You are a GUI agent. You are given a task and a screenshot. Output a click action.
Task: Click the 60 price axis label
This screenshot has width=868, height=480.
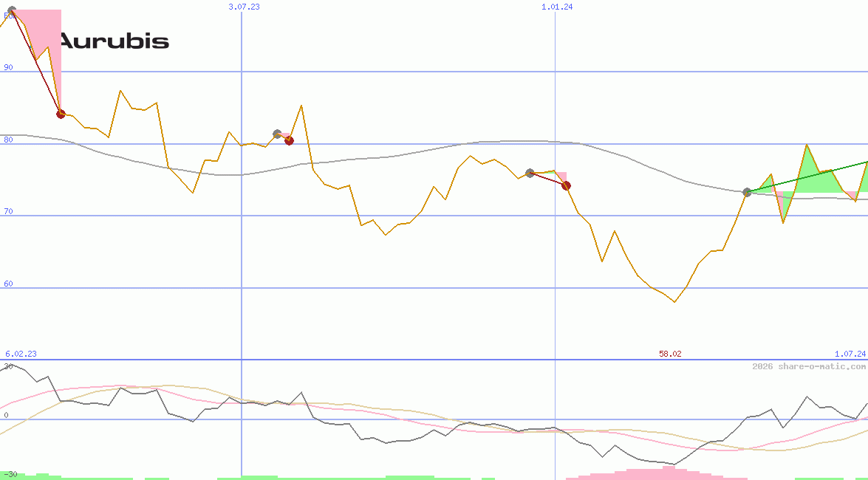click(x=9, y=284)
